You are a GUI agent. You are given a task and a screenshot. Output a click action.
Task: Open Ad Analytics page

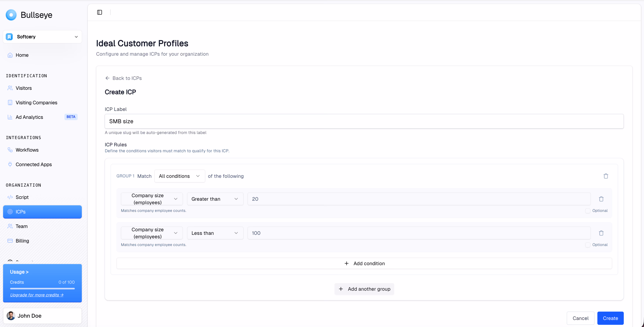click(42, 117)
